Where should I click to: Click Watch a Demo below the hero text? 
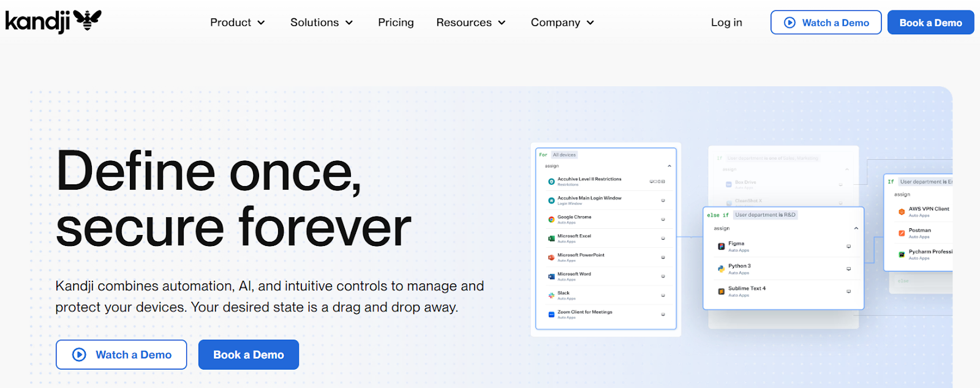coord(121,354)
